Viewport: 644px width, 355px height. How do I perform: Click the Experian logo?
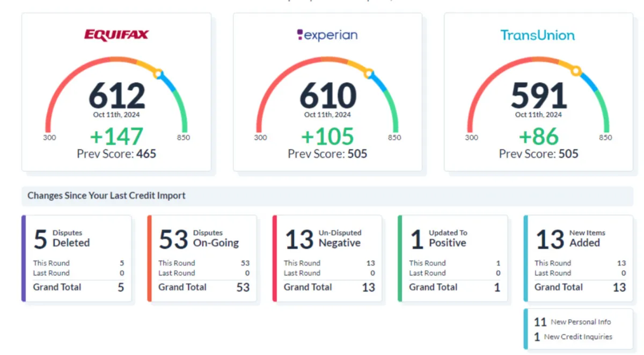327,35
